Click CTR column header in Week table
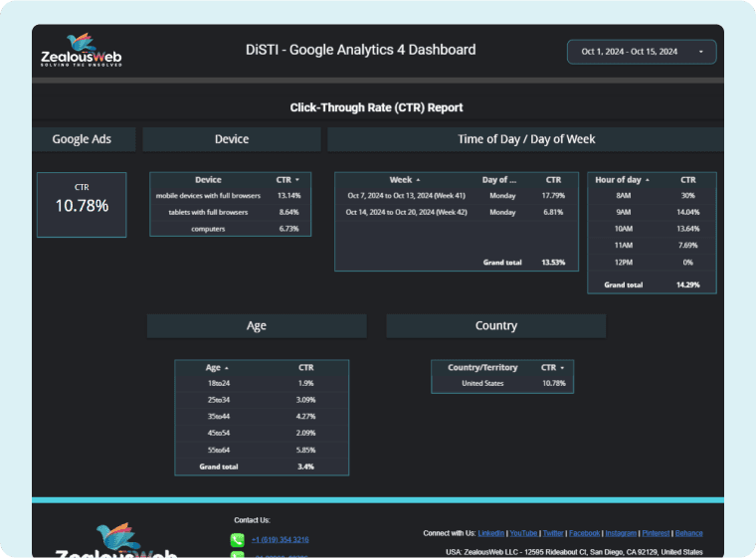Viewport: 756px width, 558px height. click(x=553, y=180)
